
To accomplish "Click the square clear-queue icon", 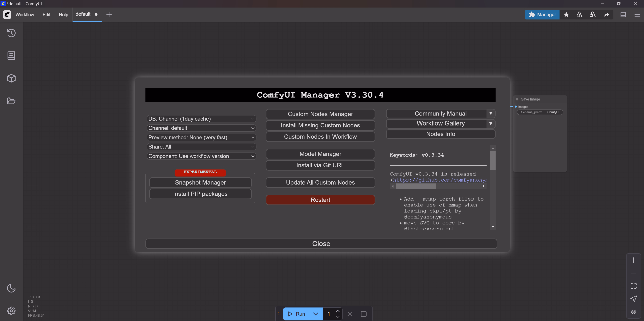I will click(x=363, y=314).
